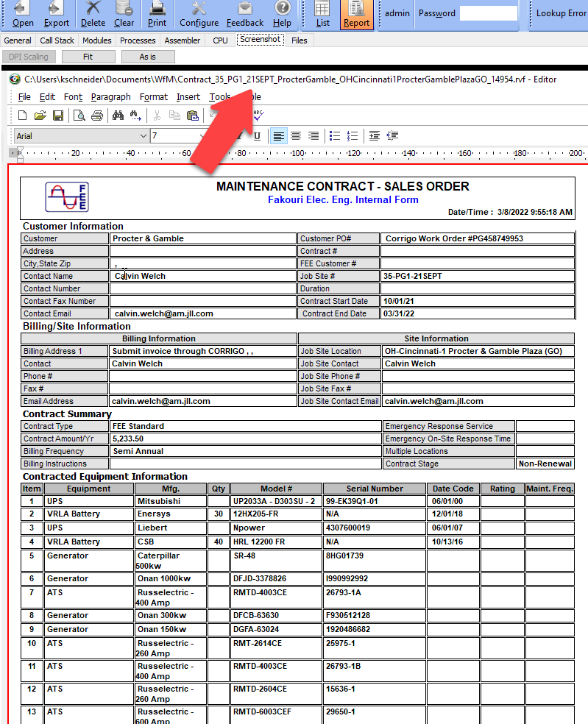Screen dimensions: 588x724
Task: Increase paragraph indent
Action: 375,135
